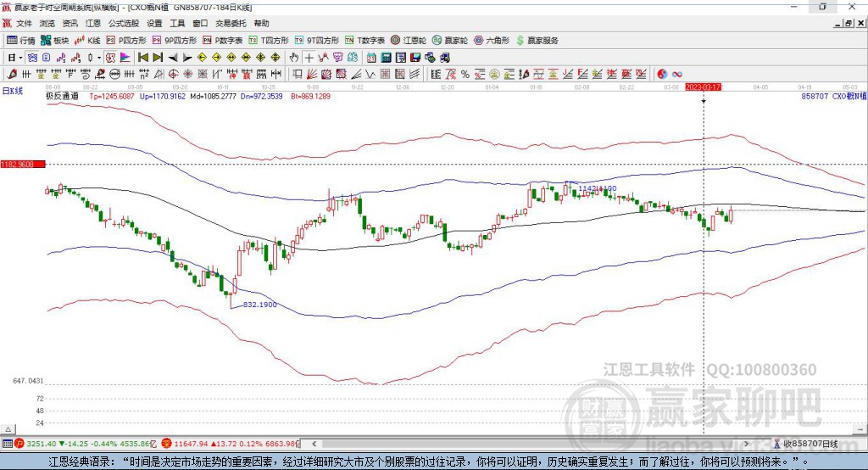Open the 9P四方形 tool
The image size is (868, 470).
pos(175,41)
